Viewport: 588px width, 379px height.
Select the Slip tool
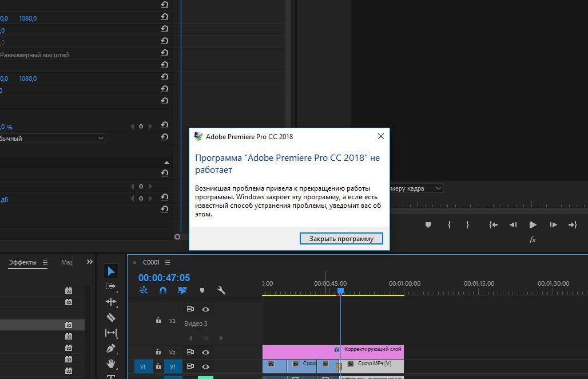click(110, 333)
